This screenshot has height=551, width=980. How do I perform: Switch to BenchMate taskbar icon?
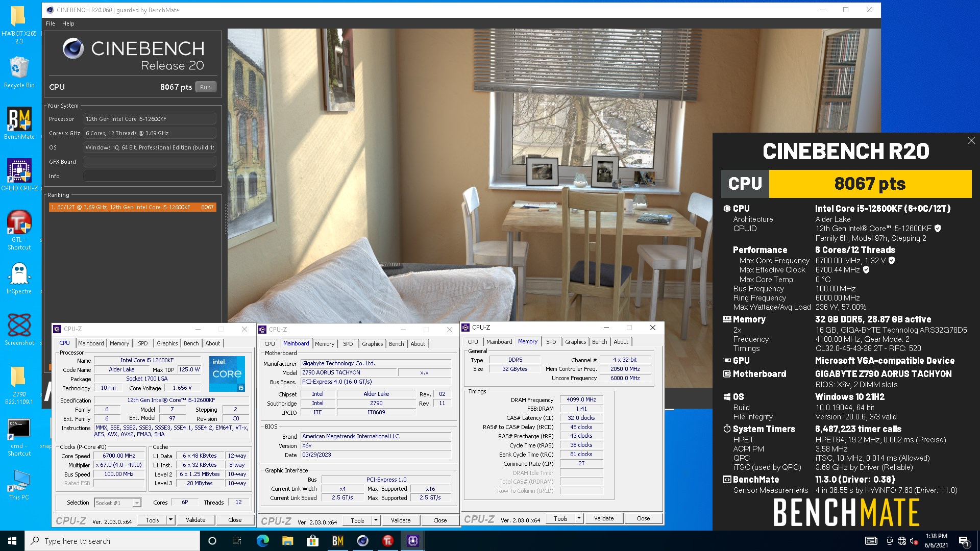(337, 541)
